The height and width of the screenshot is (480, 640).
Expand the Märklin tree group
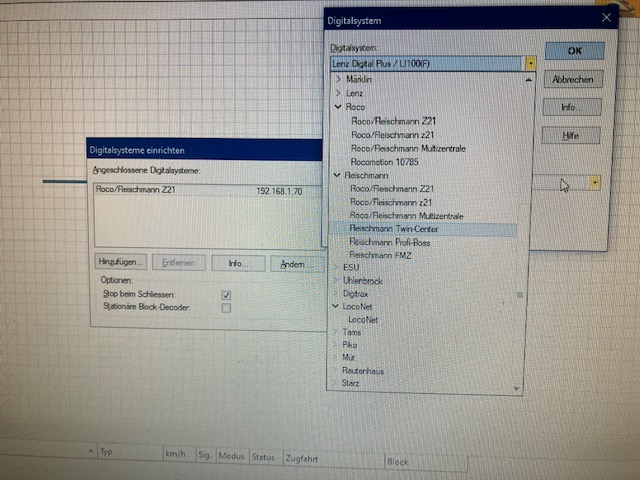click(338, 79)
